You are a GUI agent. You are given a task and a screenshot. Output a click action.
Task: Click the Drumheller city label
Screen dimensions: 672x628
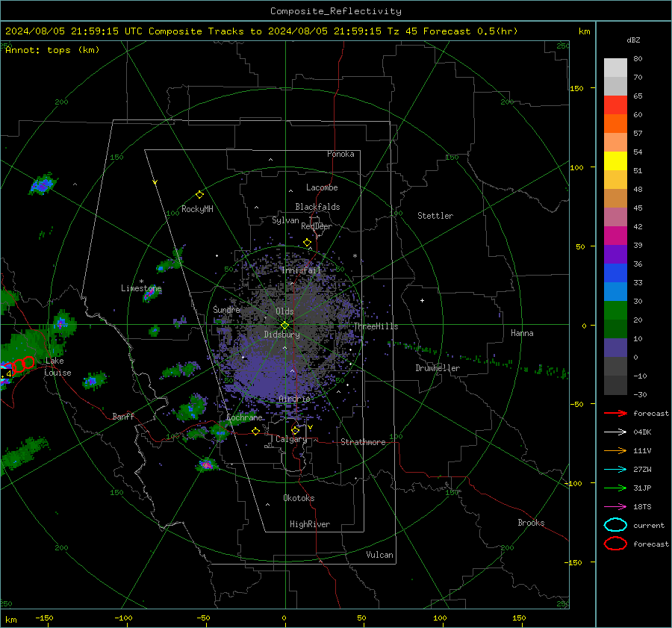(438, 368)
